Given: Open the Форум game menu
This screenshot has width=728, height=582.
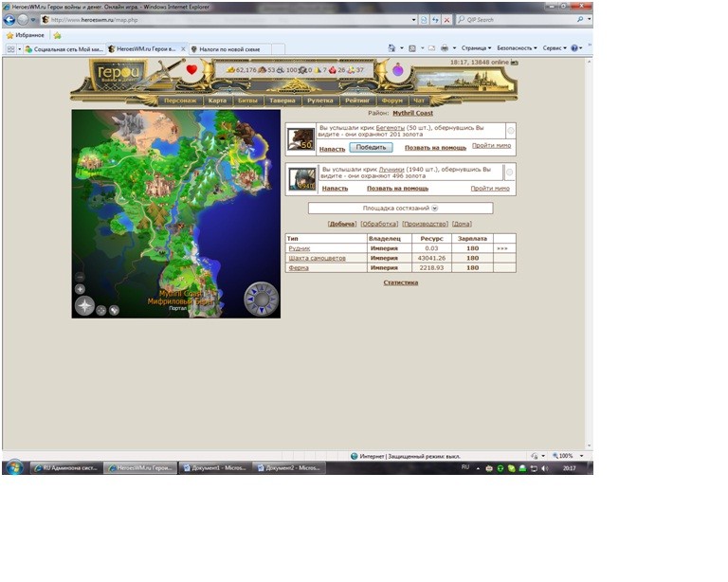Looking at the screenshot, I should pos(391,100).
